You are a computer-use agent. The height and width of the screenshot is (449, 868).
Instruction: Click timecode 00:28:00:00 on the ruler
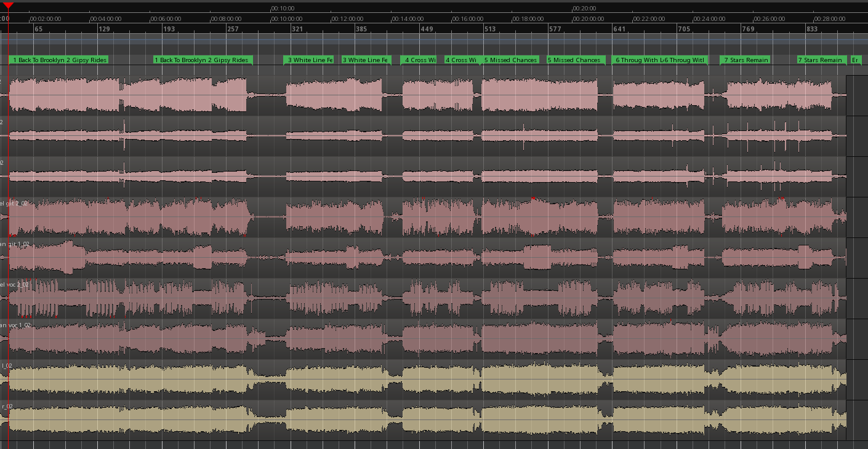coord(830,19)
